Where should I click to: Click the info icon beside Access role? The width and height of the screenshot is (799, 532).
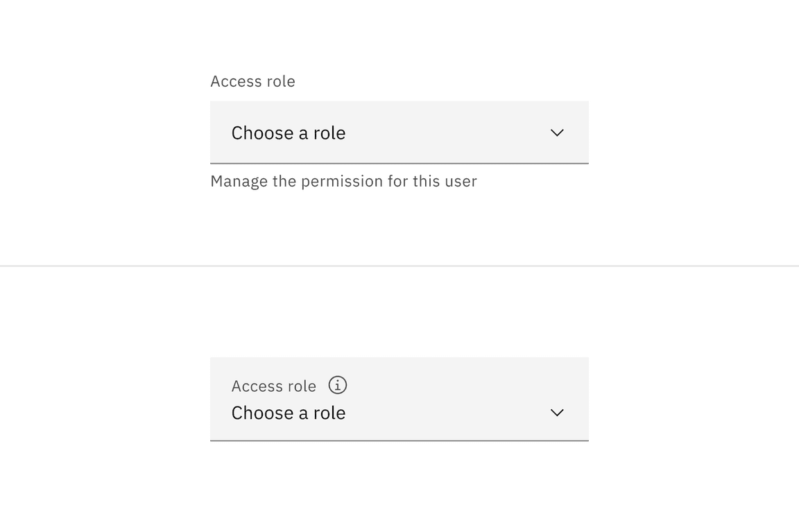[338, 385]
